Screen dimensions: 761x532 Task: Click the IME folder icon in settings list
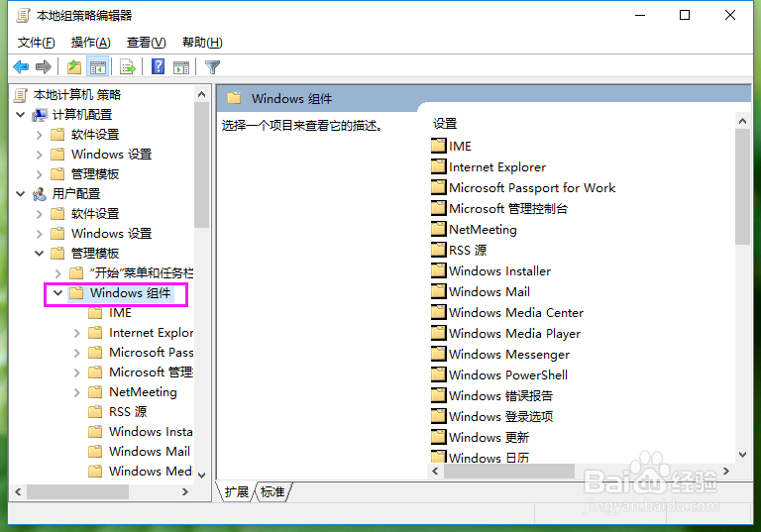click(x=438, y=146)
